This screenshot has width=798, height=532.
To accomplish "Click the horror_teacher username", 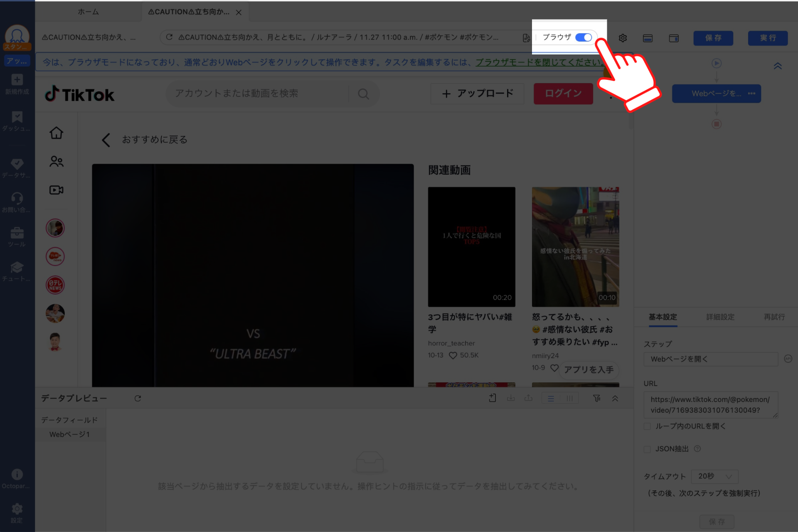I will point(451,343).
